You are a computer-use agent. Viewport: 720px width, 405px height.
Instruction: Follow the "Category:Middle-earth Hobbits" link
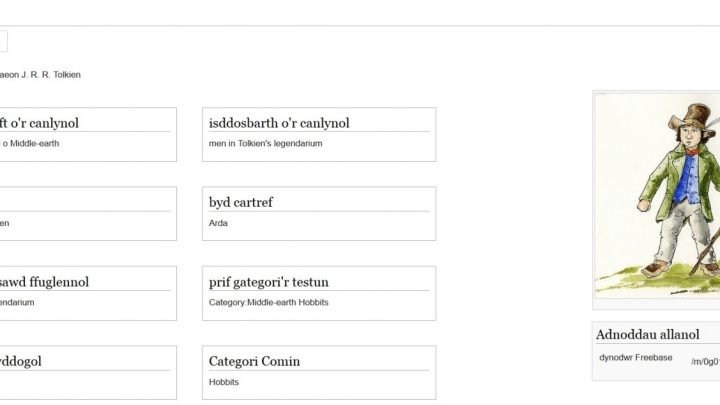pos(268,302)
